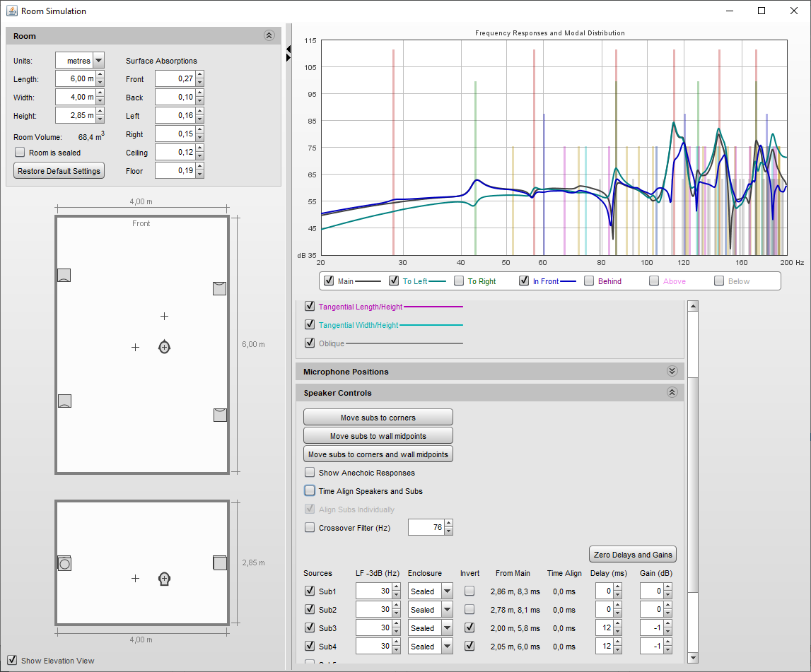811x672 pixels.
Task: Click the round speaker icon in elevation view
Action: coord(64,563)
